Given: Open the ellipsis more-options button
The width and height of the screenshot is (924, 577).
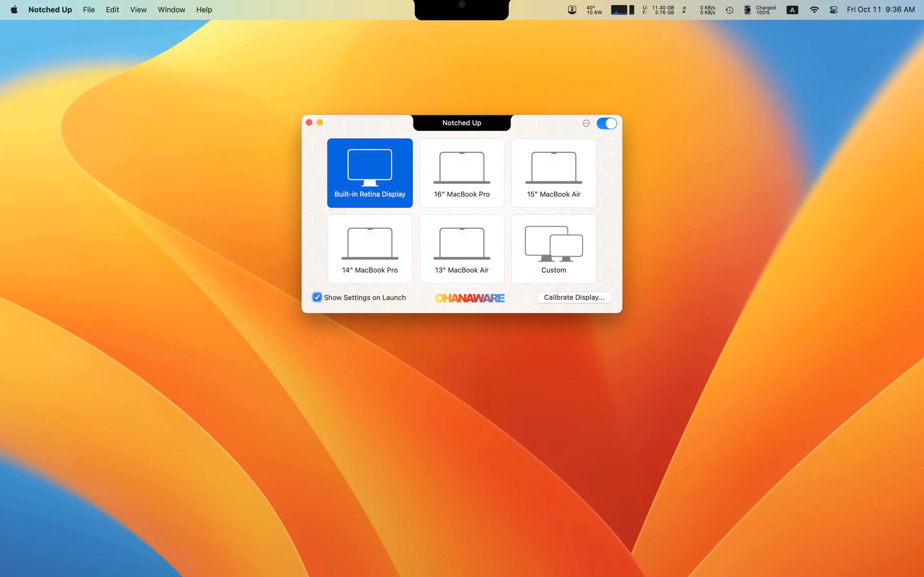Looking at the screenshot, I should click(586, 123).
